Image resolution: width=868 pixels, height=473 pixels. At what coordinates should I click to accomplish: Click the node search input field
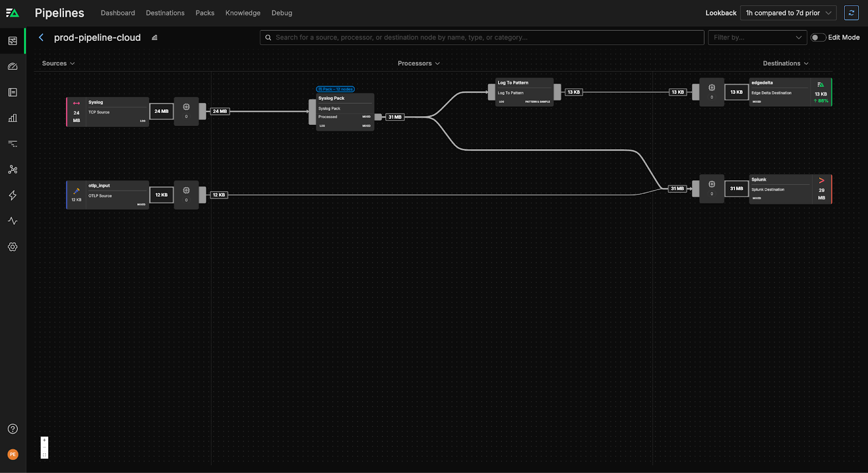point(482,37)
